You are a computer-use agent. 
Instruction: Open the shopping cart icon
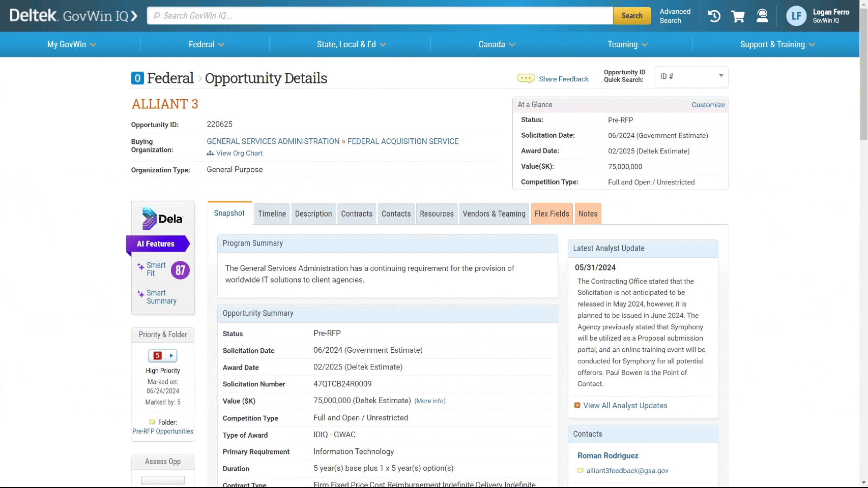coord(738,16)
